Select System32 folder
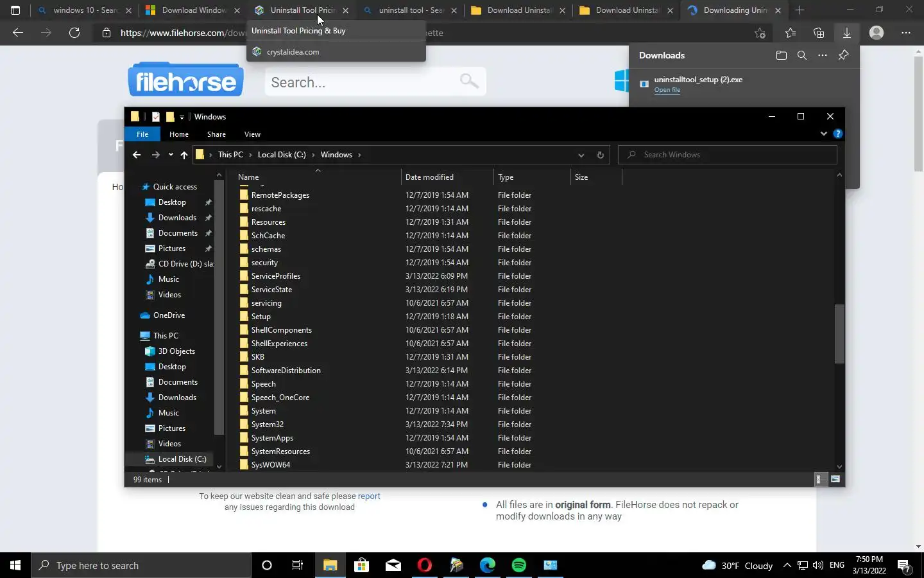 click(x=268, y=425)
